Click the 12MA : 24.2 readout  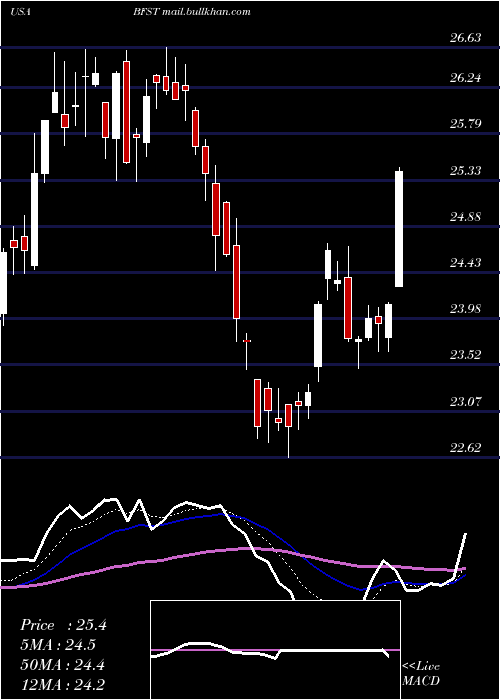coord(62,685)
